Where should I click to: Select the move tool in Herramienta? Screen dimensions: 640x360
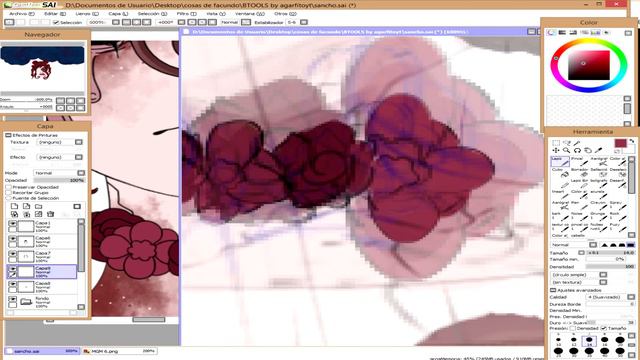tap(556, 151)
